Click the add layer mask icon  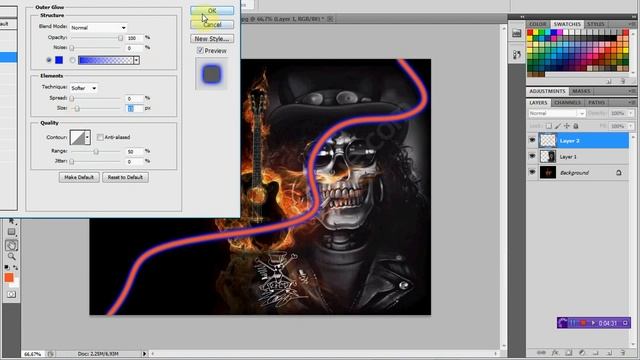coord(569,352)
